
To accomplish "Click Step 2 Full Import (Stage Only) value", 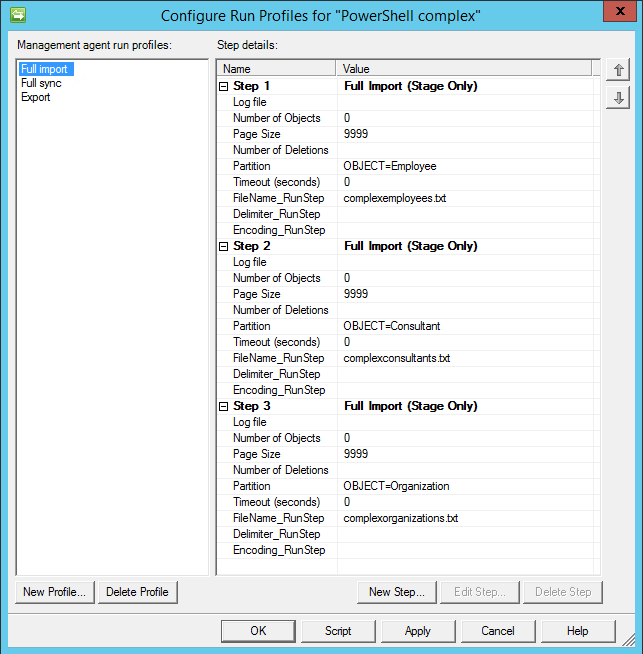I will coord(411,246).
